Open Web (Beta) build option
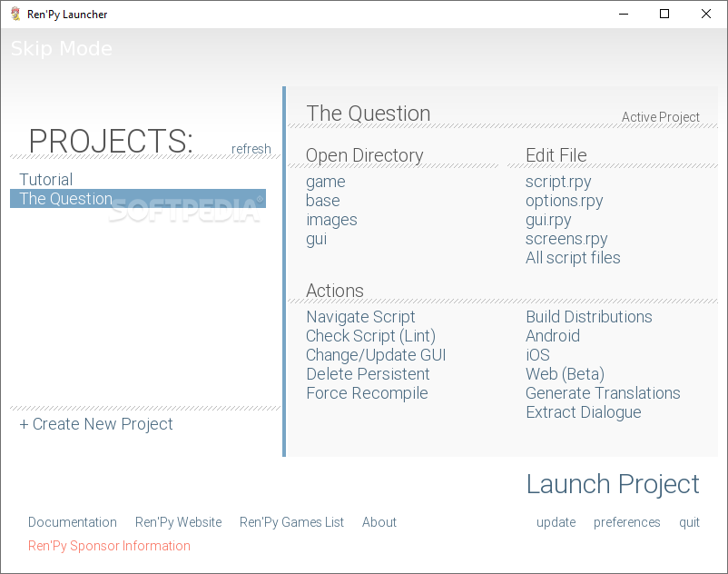 pos(565,374)
